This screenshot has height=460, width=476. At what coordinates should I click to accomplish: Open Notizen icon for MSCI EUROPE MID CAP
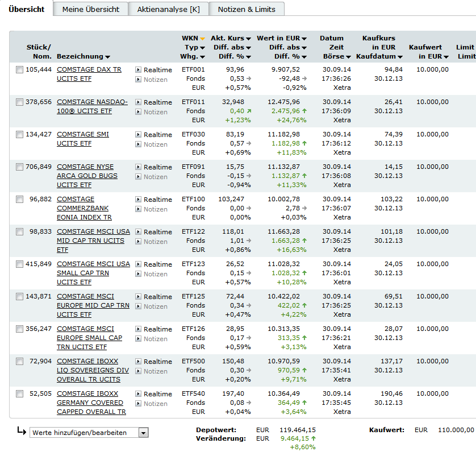pyautogui.click(x=138, y=306)
